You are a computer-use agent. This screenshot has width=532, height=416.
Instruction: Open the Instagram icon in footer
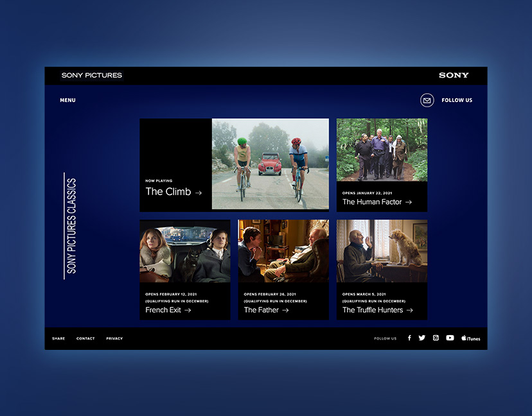[436, 338]
